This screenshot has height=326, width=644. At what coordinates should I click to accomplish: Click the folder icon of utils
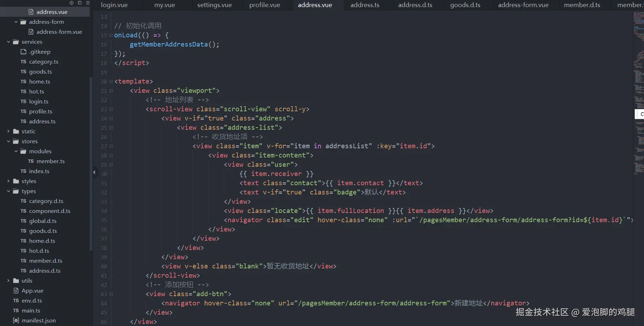pyautogui.click(x=16, y=280)
